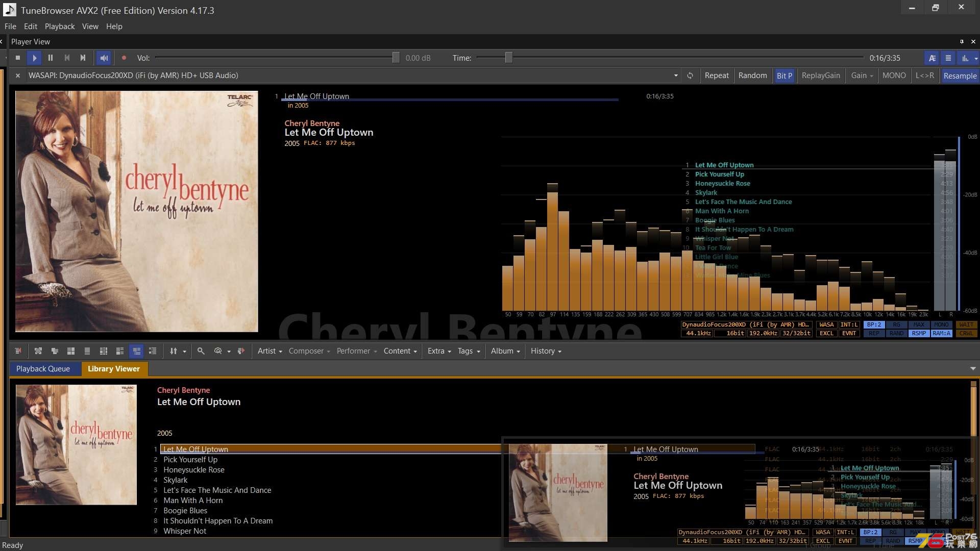Viewport: 980px width, 551px height.
Task: Toggle the mute speaker icon
Action: point(104,58)
